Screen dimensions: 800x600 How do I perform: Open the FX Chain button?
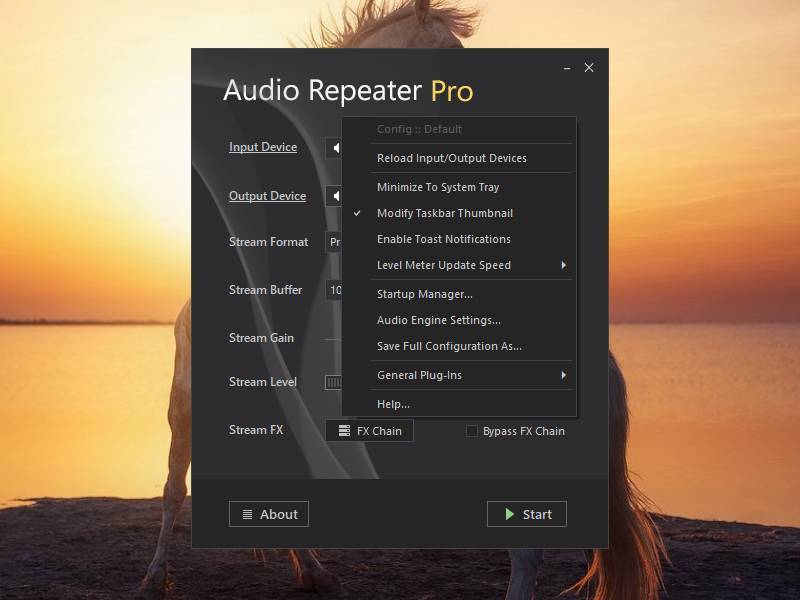tap(369, 431)
